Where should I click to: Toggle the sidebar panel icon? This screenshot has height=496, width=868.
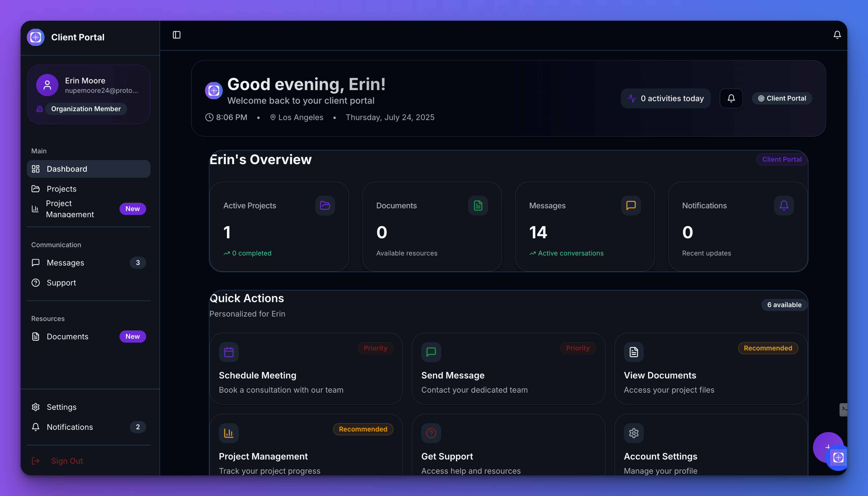[177, 35]
